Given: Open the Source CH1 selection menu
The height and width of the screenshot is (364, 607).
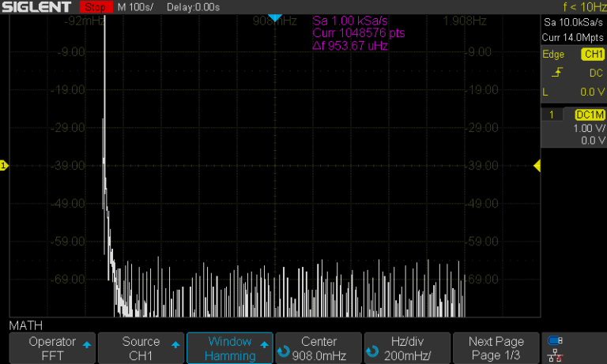Looking at the screenshot, I should point(141,348).
